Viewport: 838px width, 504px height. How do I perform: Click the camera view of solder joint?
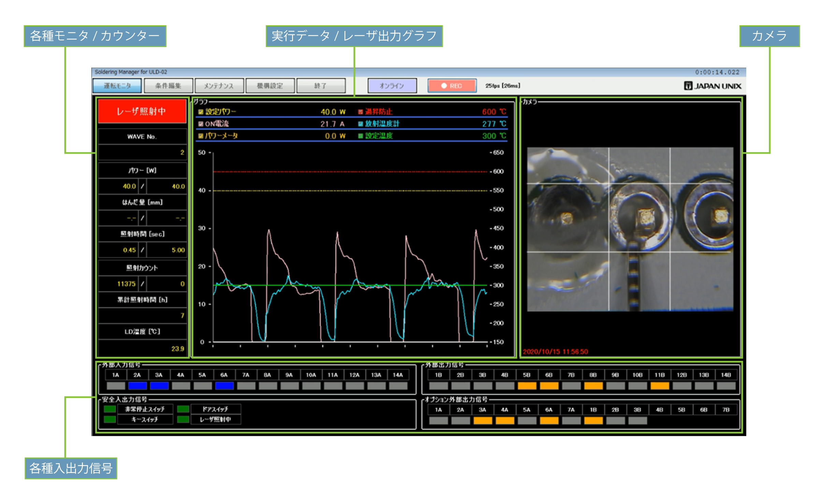630,229
